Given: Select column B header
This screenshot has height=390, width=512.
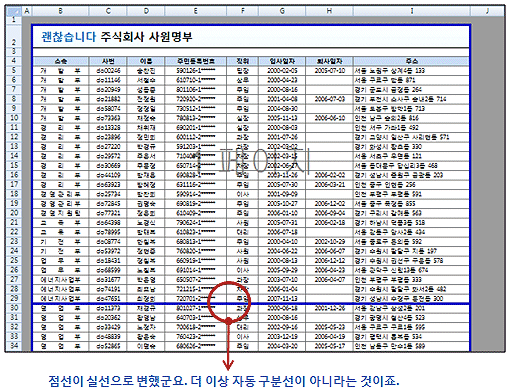Looking at the screenshot, I should [x=61, y=11].
